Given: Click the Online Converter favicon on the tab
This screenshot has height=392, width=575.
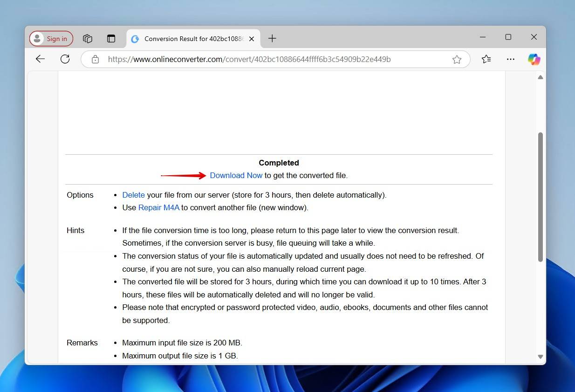Looking at the screenshot, I should (x=135, y=39).
